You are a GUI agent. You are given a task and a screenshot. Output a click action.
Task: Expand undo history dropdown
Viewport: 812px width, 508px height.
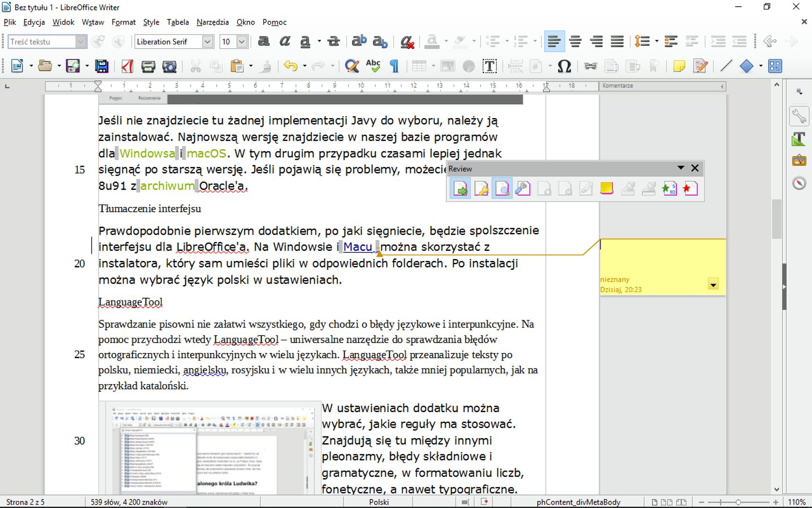304,66
